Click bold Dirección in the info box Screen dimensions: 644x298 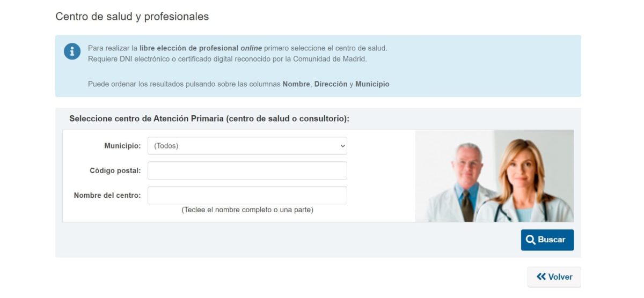pyautogui.click(x=331, y=84)
